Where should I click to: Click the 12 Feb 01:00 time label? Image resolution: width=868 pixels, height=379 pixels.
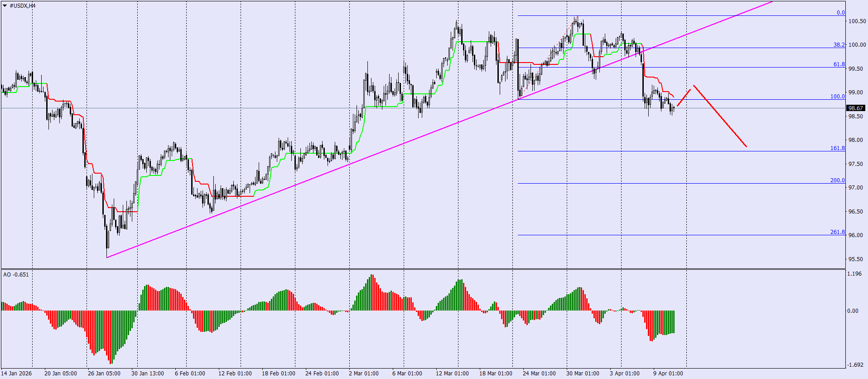pos(235,374)
